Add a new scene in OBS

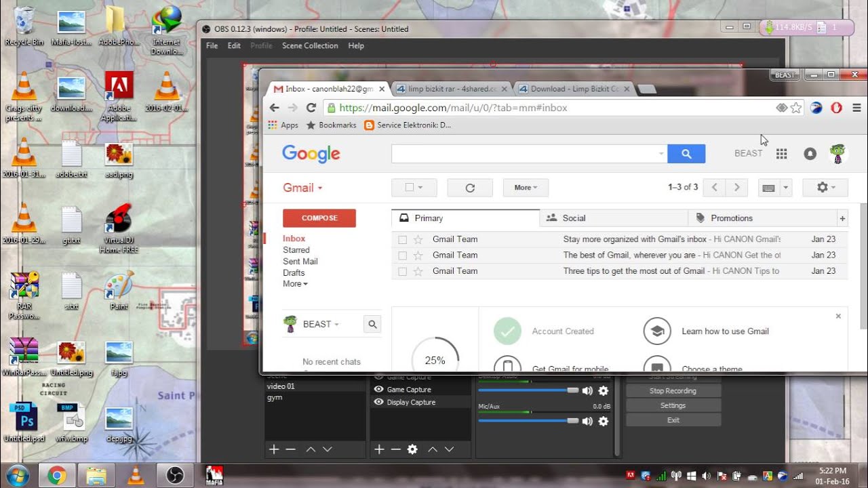click(x=274, y=449)
